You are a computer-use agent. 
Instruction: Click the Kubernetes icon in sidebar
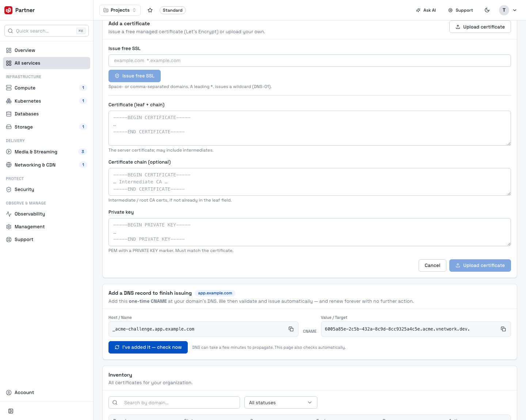[9, 101]
